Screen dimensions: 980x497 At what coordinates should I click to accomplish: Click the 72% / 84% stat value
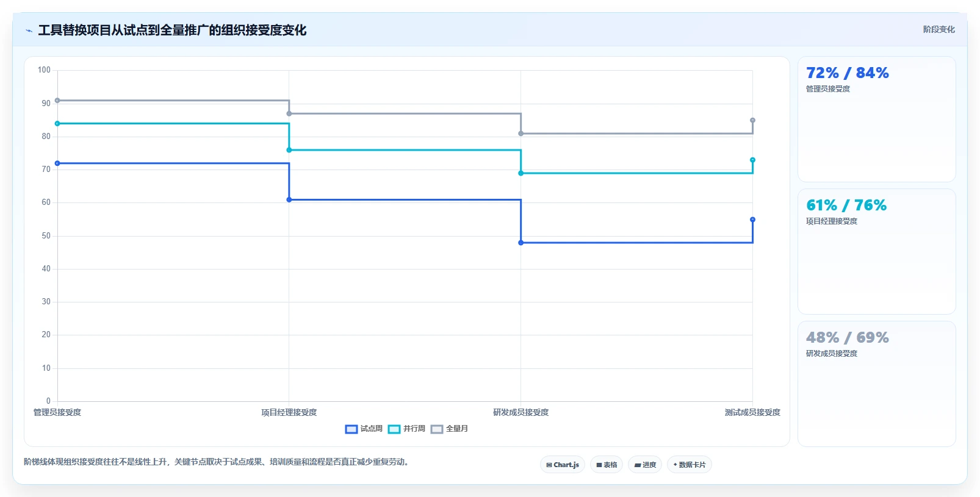point(847,73)
